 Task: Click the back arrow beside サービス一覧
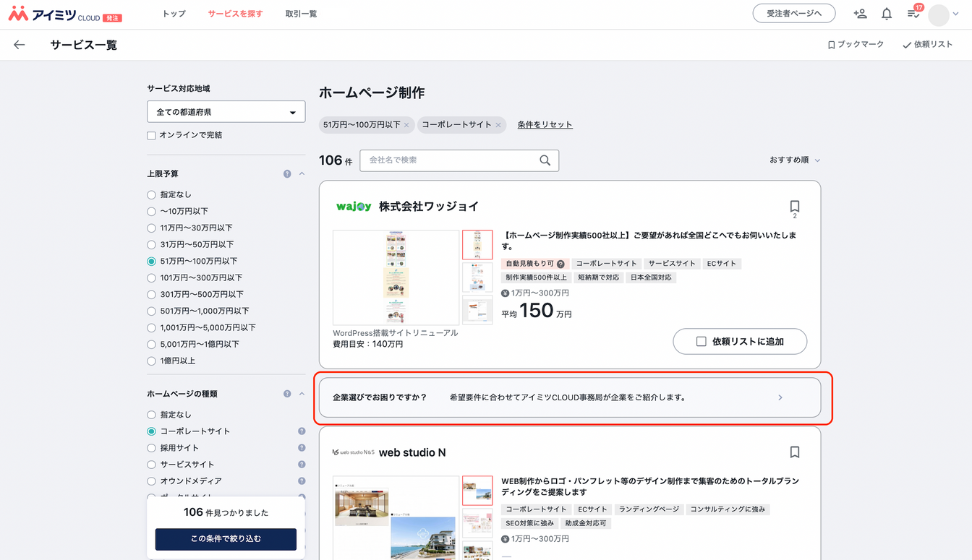(x=20, y=45)
